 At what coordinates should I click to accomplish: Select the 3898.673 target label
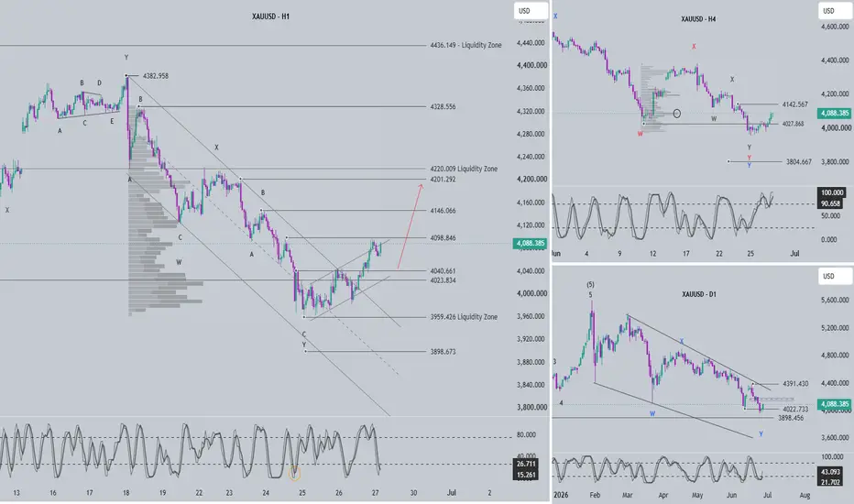(x=443, y=352)
